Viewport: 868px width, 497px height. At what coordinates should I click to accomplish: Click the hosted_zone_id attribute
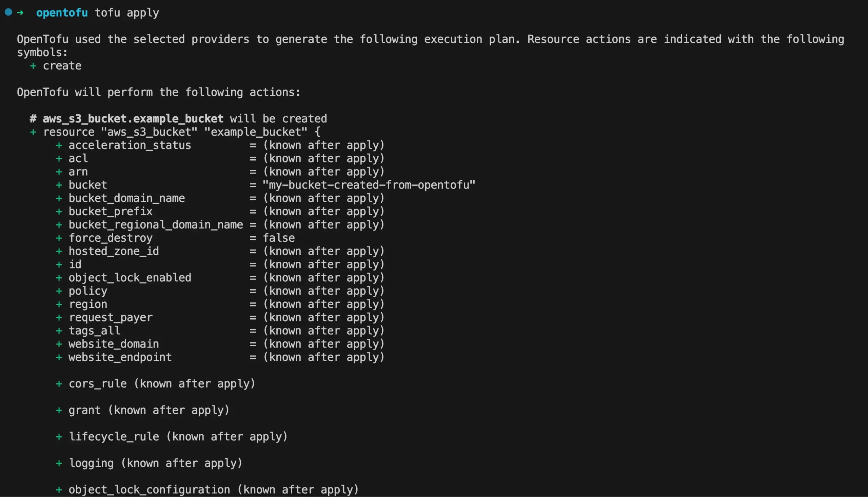click(114, 251)
